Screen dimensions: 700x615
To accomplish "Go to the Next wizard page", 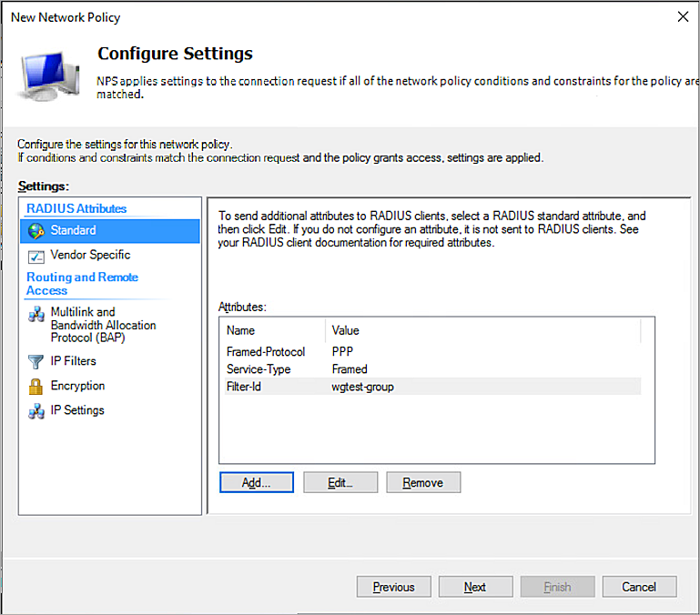I will tap(475, 588).
